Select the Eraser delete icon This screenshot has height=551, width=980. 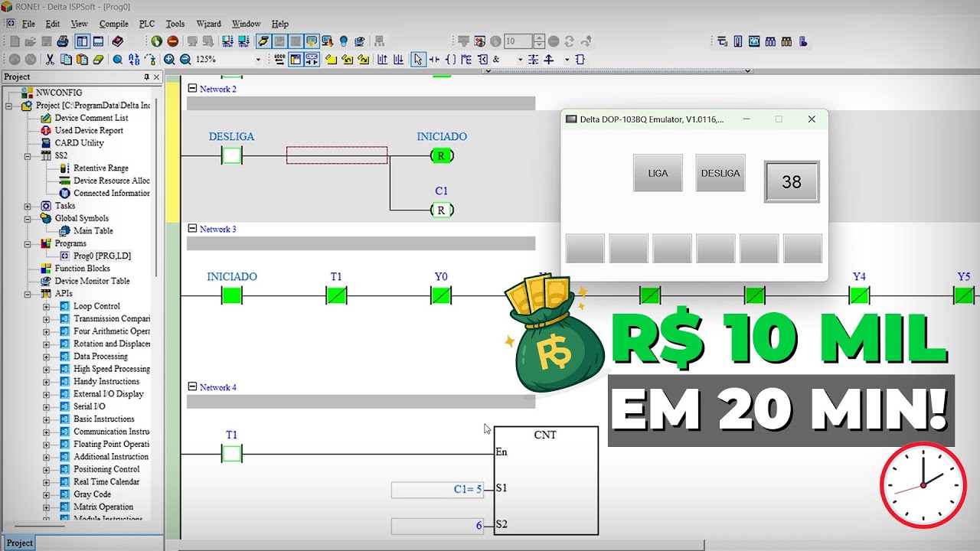click(x=98, y=59)
